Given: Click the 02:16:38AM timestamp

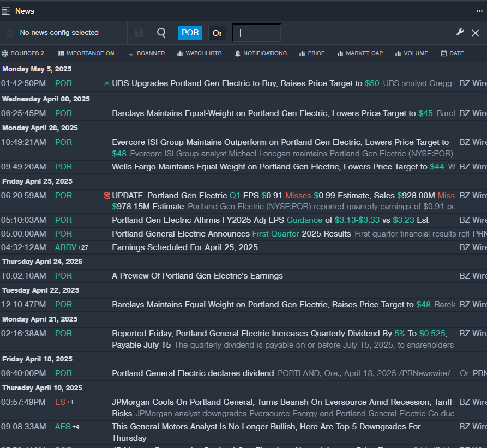Looking at the screenshot, I should tap(23, 334).
